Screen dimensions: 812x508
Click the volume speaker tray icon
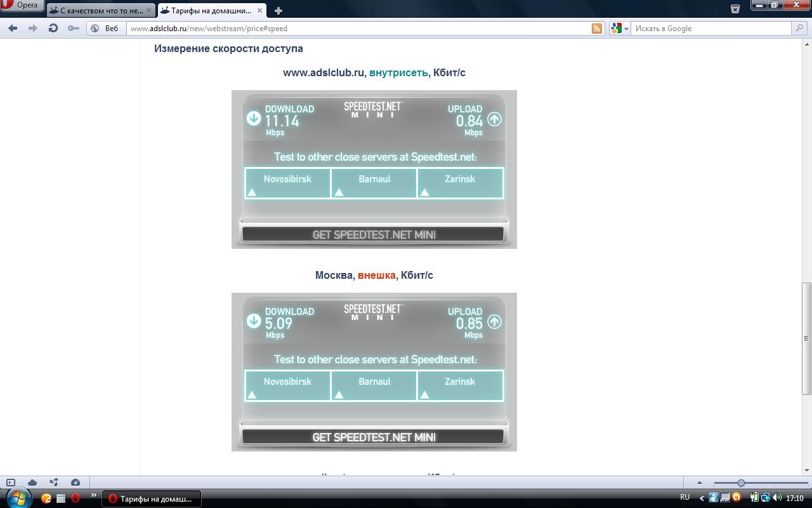pyautogui.click(x=776, y=498)
